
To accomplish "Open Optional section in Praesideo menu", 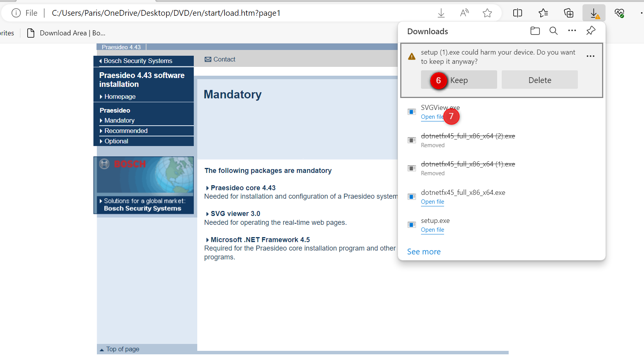I will pyautogui.click(x=116, y=141).
